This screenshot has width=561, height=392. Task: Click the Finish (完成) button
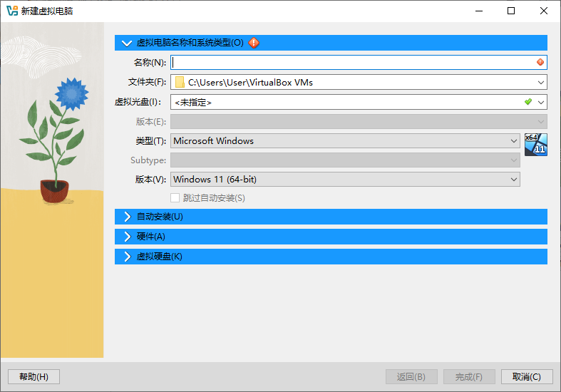click(x=469, y=376)
